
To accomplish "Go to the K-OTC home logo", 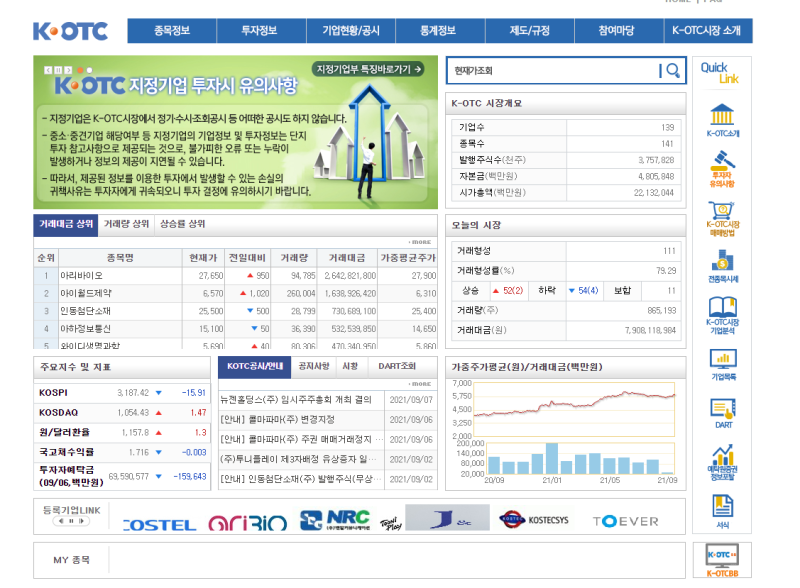I will point(70,31).
